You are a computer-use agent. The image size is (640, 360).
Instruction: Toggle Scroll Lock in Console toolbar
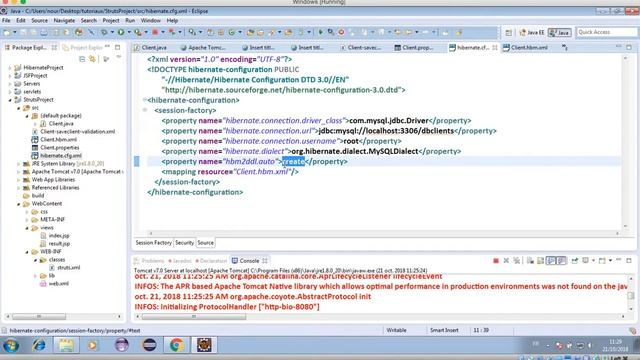click(x=540, y=260)
